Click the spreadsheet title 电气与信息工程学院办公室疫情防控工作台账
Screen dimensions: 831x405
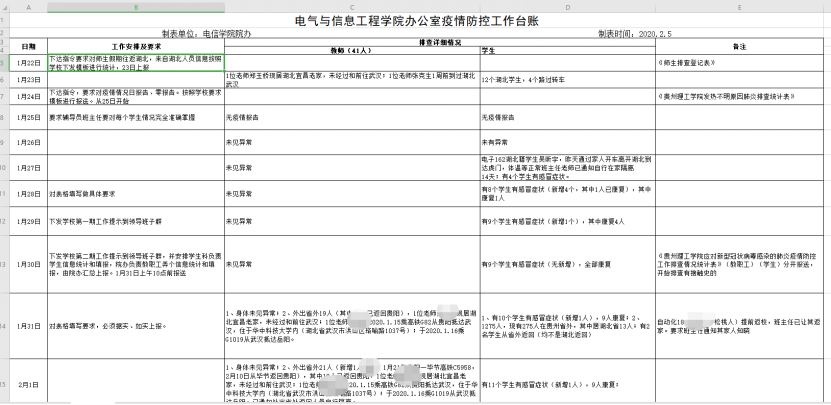click(x=415, y=19)
